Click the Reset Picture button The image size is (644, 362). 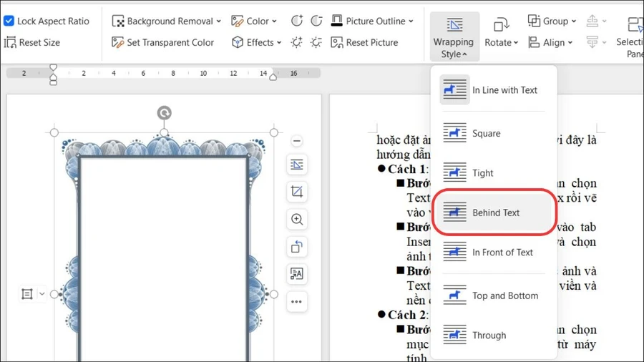(364, 42)
